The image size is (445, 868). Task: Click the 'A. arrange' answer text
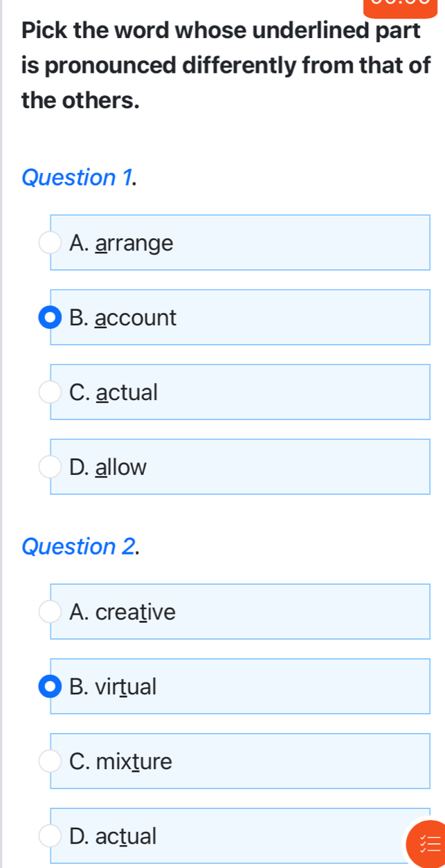pos(122,243)
